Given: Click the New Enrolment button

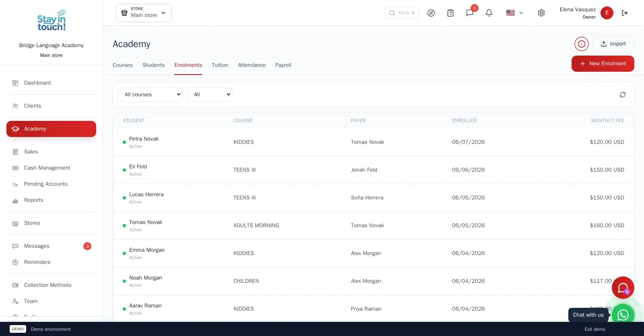Looking at the screenshot, I should click(x=603, y=64).
